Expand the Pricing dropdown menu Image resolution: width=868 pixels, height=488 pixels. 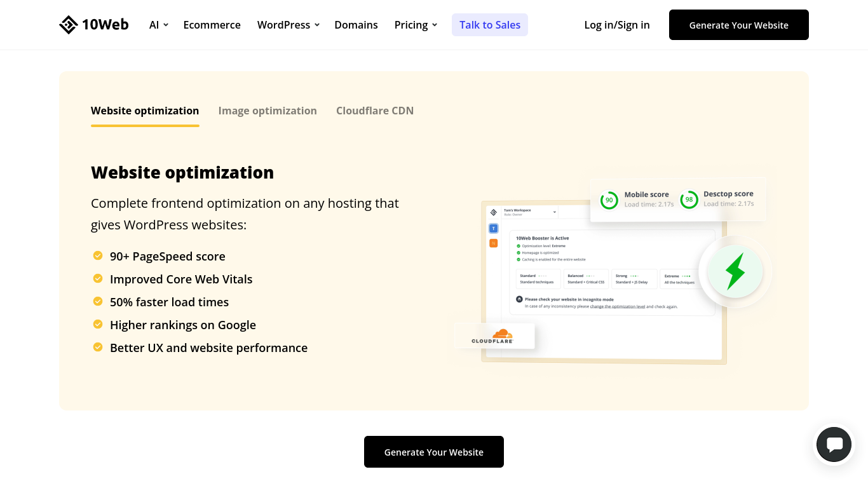coord(416,25)
